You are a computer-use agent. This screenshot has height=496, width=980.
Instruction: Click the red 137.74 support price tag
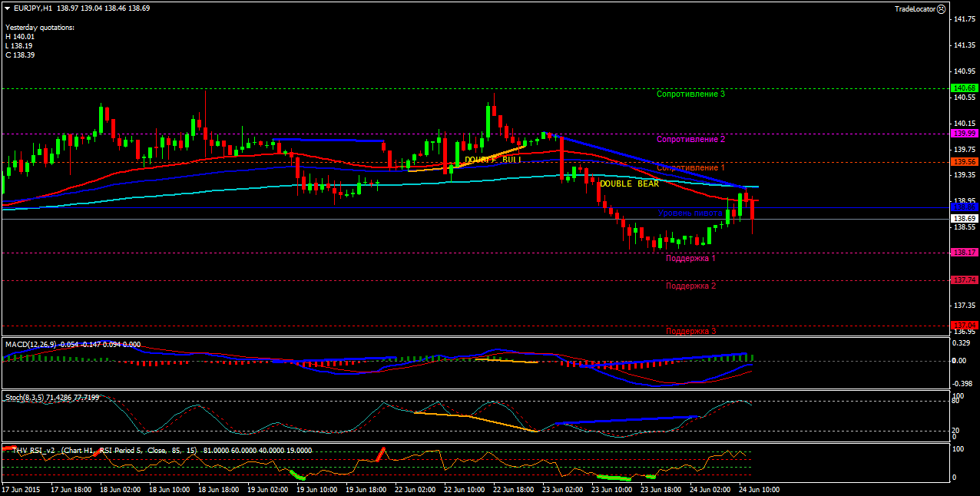[x=963, y=280]
